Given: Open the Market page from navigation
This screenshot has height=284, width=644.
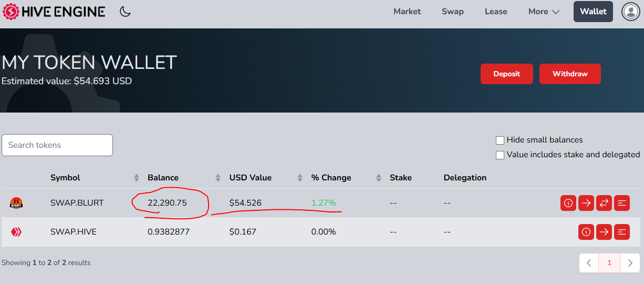Looking at the screenshot, I should [407, 12].
